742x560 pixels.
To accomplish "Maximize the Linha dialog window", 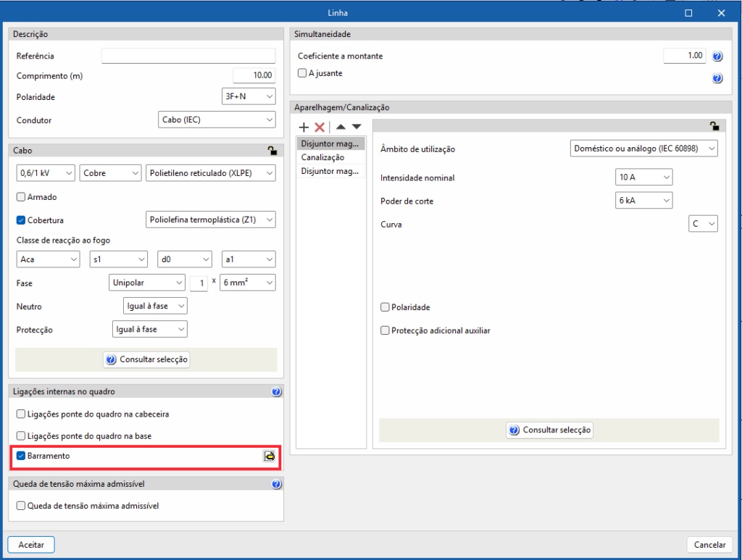I will (688, 13).
